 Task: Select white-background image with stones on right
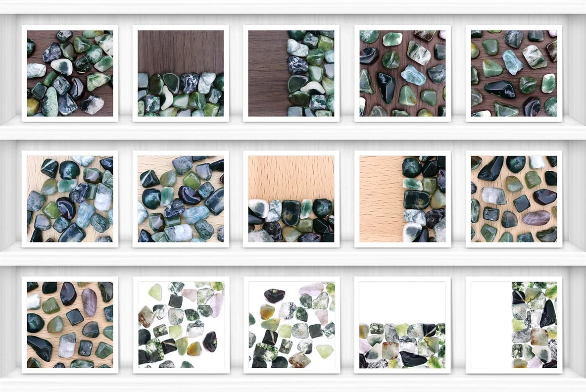[x=514, y=325]
